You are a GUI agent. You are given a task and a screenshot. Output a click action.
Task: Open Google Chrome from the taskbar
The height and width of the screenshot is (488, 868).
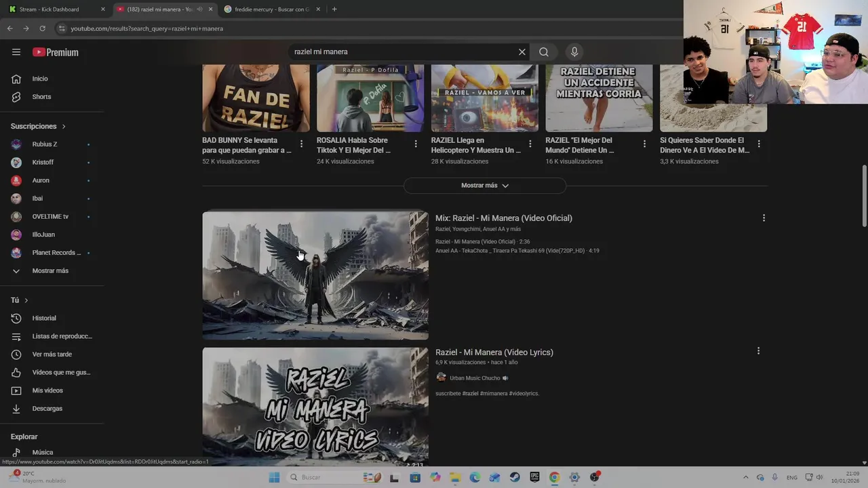click(x=554, y=477)
